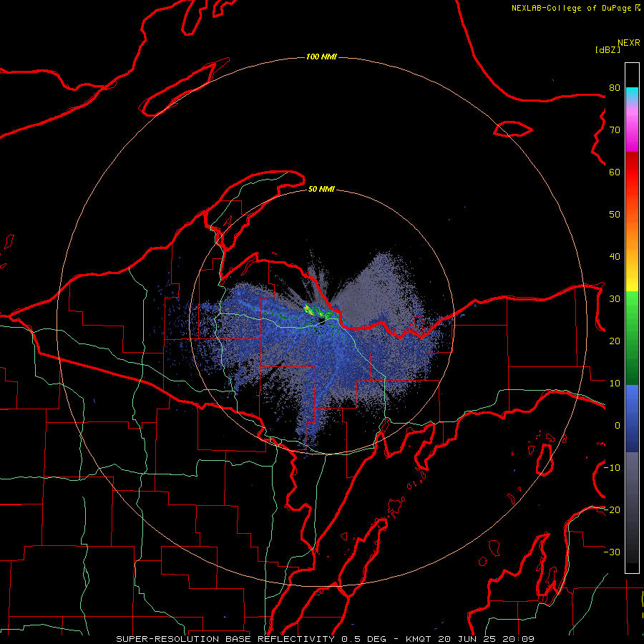Click the 50 value on the dBZ scale
644x644 pixels.
pos(615,215)
